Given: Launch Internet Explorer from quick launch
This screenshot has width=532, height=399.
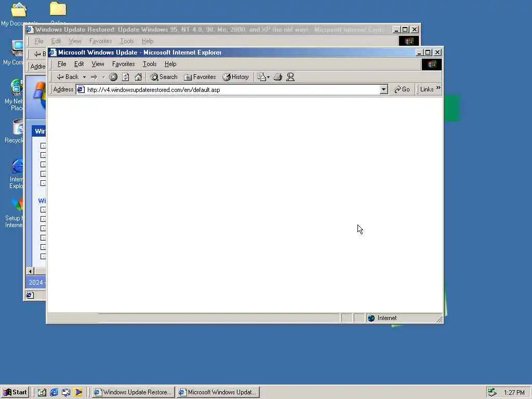Looking at the screenshot, I should click(x=54, y=392).
